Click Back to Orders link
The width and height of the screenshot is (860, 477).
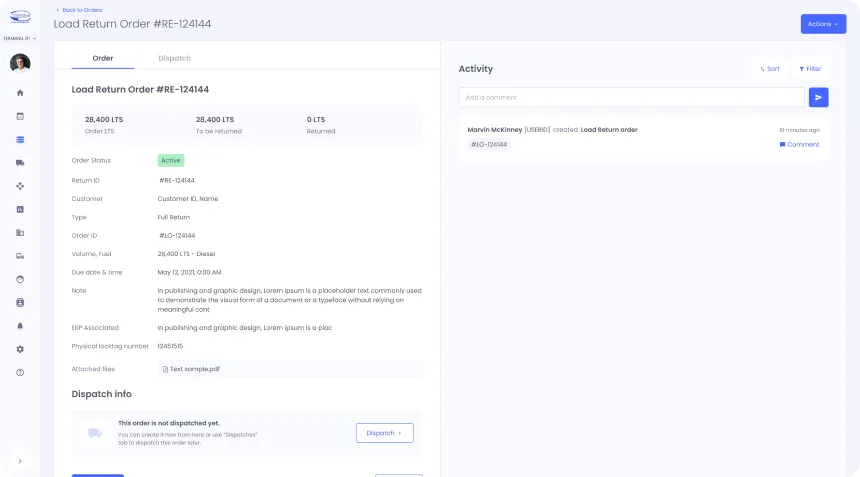79,10
